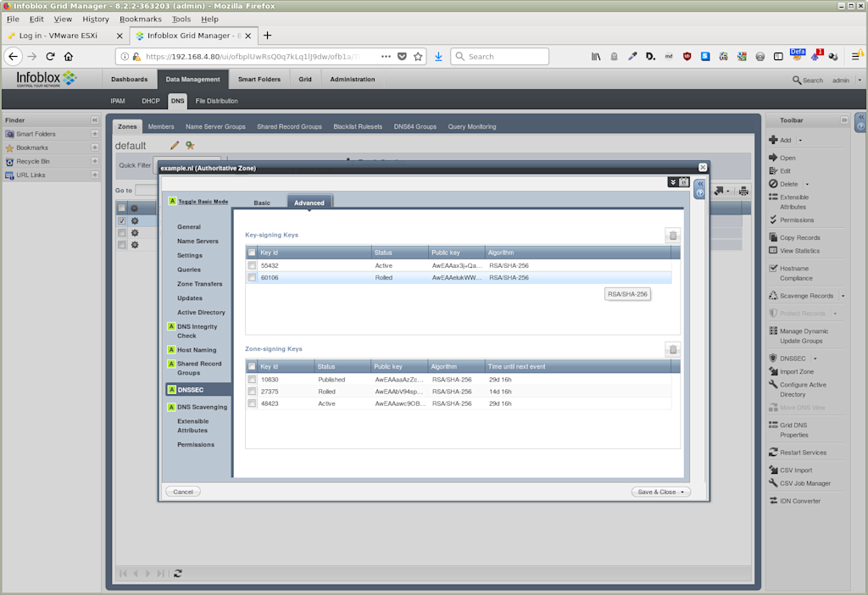Click the bookmark star icon next to default
The height and width of the screenshot is (595, 868).
pyautogui.click(x=190, y=145)
